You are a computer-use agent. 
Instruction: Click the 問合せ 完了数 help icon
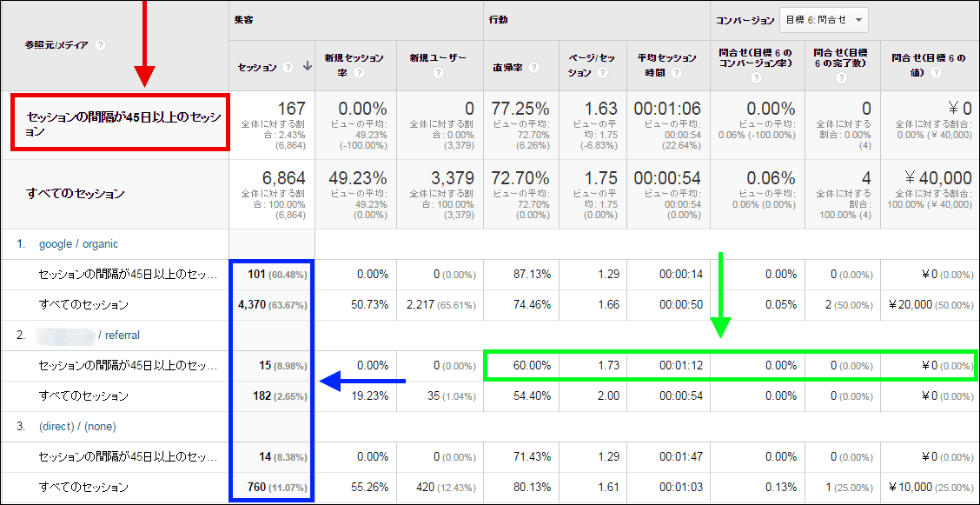pyautogui.click(x=839, y=78)
